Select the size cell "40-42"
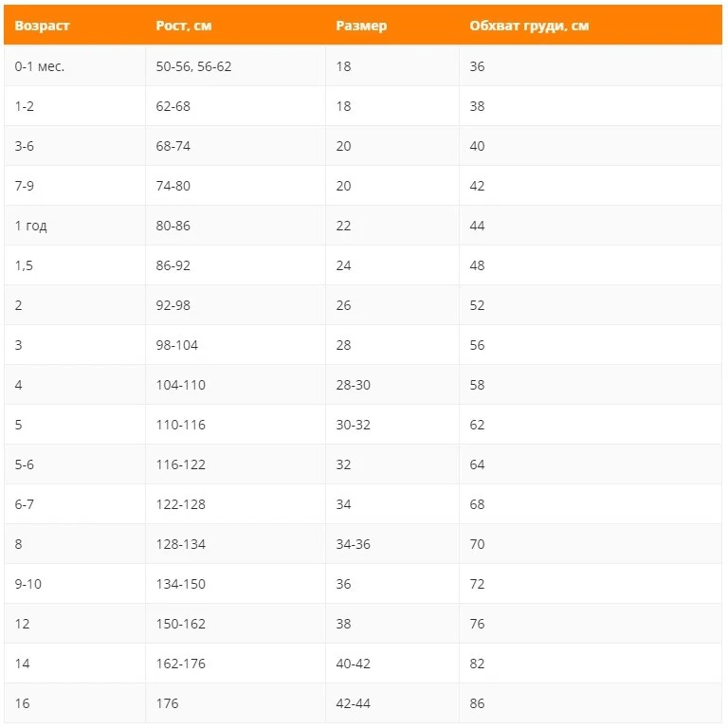Screen dimensions: 728x728 click(353, 664)
